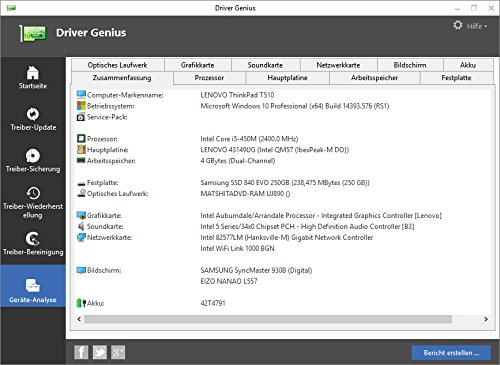Click the Arbeitsspeicher RAM icon
Screen dimensions: 500x365
click(81, 160)
